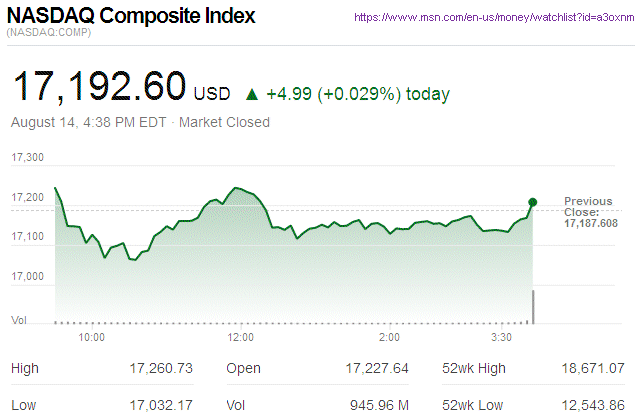Click the 17,192.60 current price

click(x=99, y=88)
